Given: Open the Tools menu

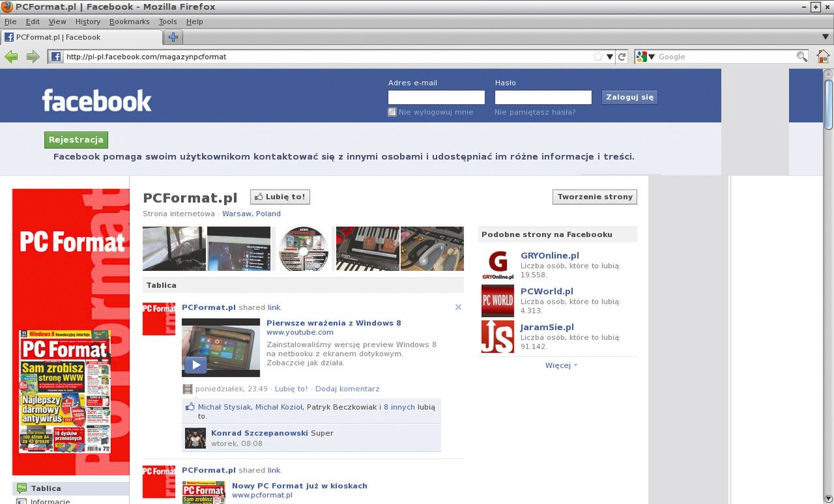Looking at the screenshot, I should [x=167, y=21].
